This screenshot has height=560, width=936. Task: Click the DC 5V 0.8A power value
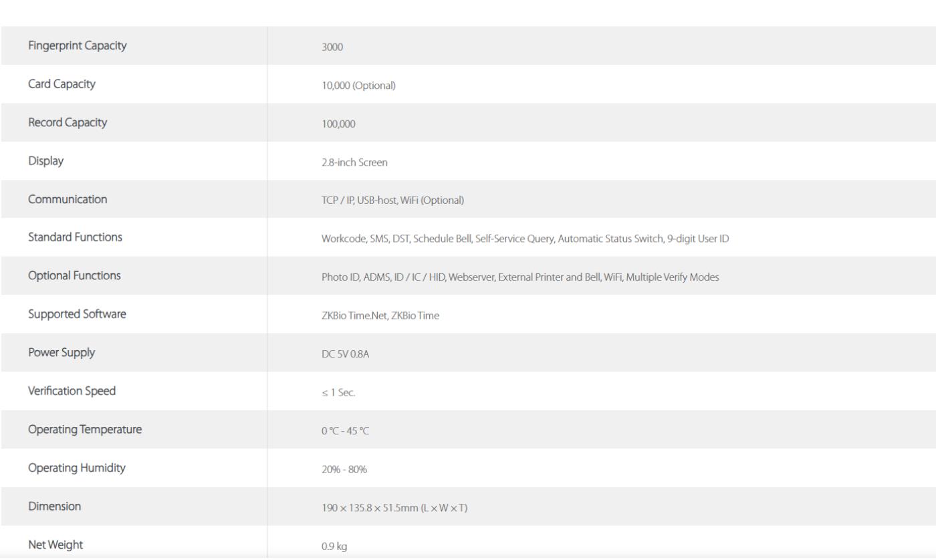(346, 354)
